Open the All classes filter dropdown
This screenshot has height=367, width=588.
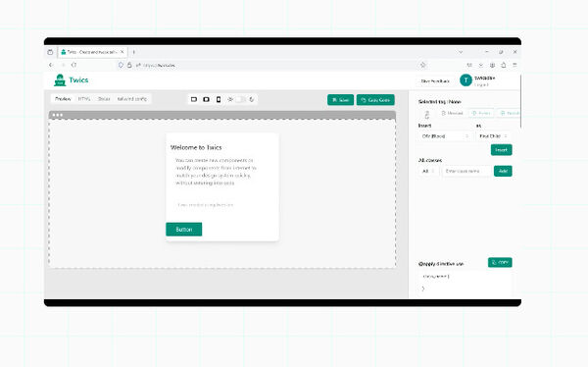428,172
